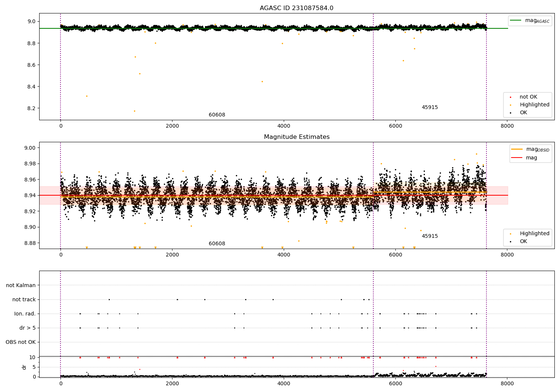
Task: Click the "dr > 5" row label
Action: coord(28,328)
